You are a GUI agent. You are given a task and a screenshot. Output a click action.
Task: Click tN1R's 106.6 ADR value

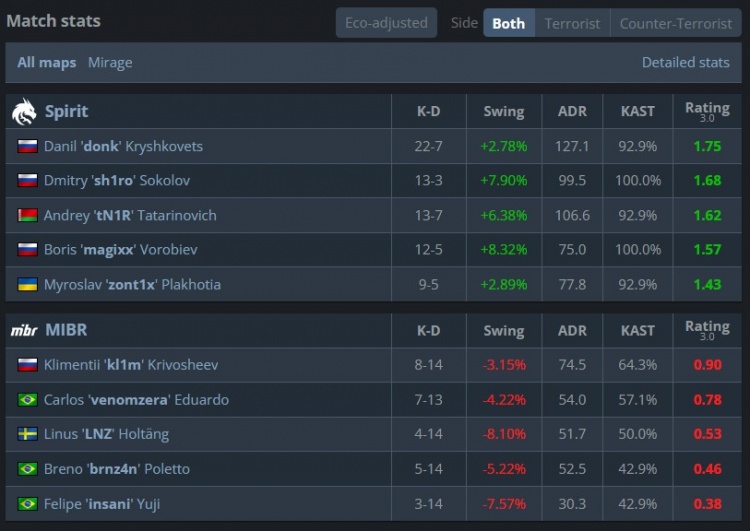572,215
